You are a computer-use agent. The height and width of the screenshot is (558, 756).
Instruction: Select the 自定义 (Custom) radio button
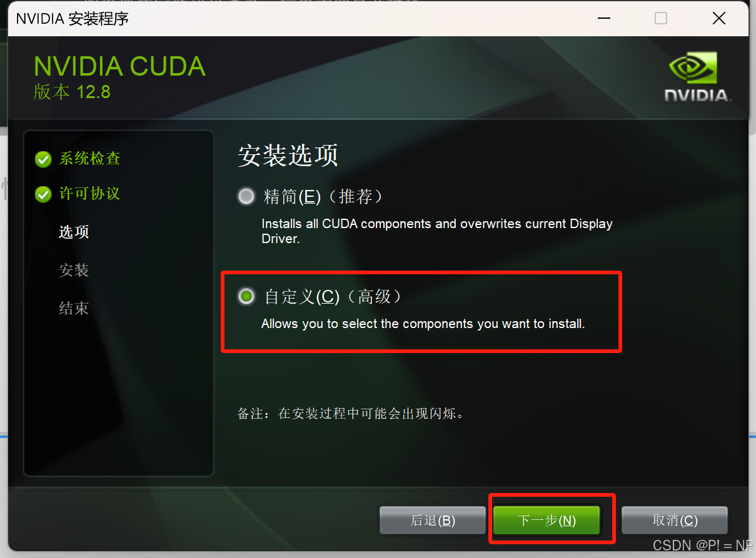[246, 296]
